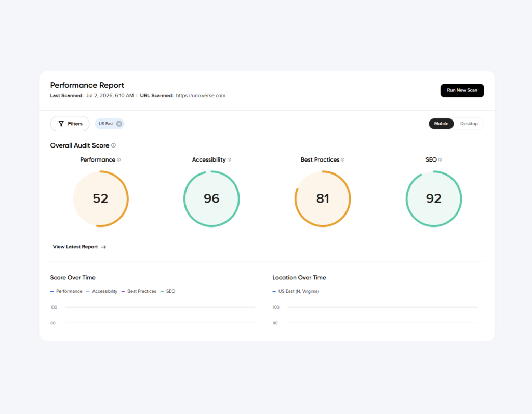Toggle the SEO legend entry
This screenshot has width=532, height=414.
point(168,291)
